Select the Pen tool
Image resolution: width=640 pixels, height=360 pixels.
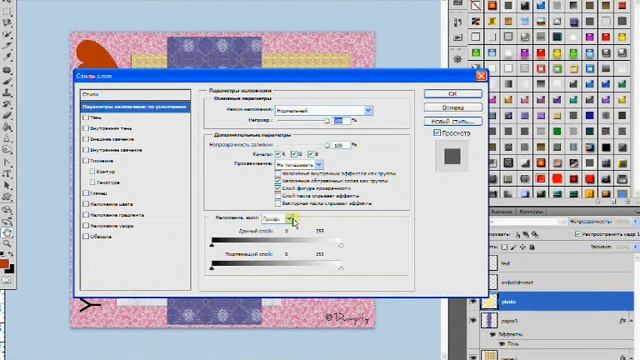click(7, 163)
